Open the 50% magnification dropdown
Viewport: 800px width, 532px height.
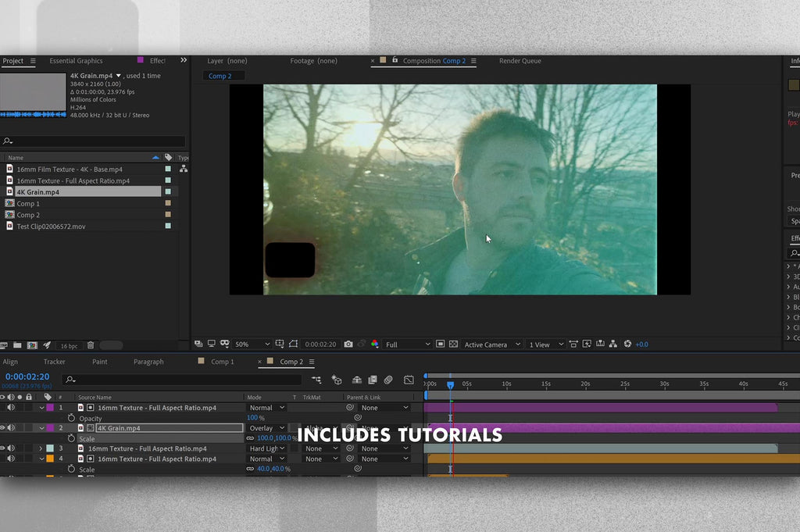(252, 345)
